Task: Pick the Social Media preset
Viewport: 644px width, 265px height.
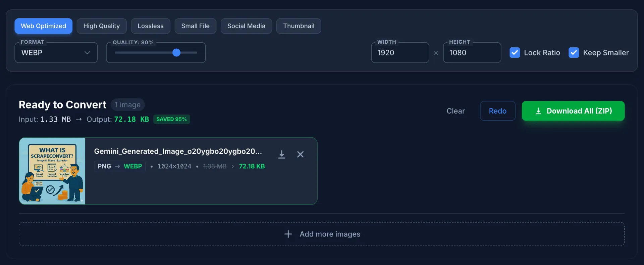Action: coord(246,26)
